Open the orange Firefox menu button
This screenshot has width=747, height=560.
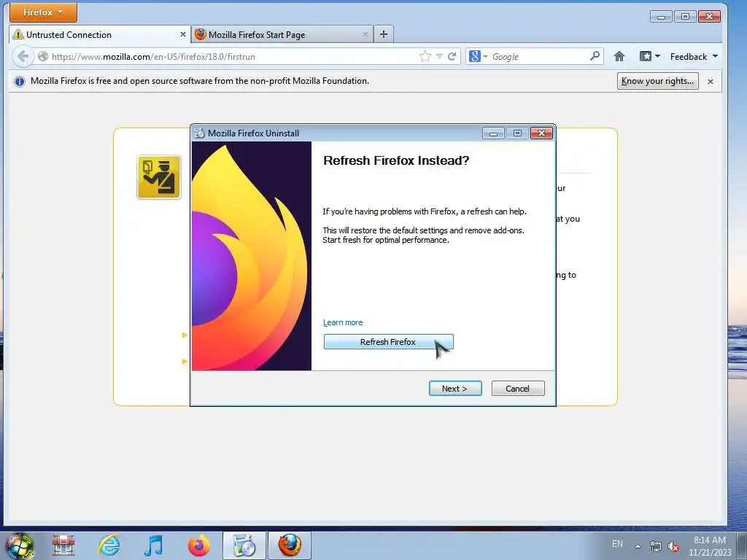click(x=43, y=12)
